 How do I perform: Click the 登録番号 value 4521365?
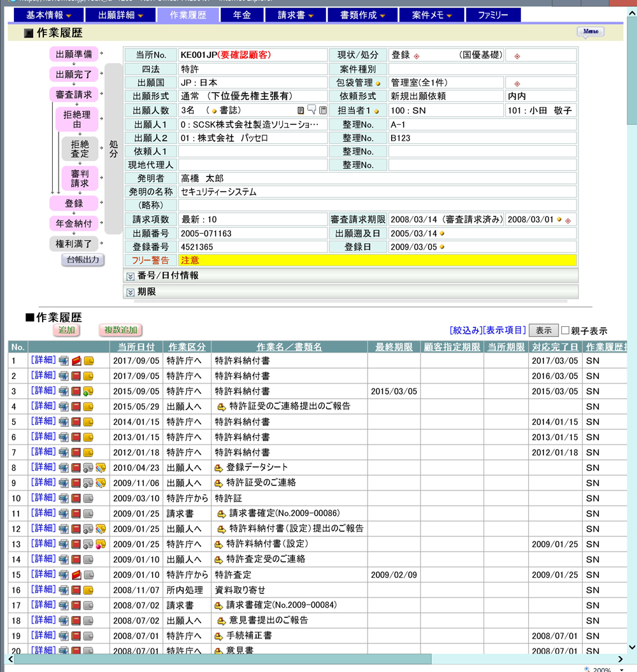(x=197, y=247)
